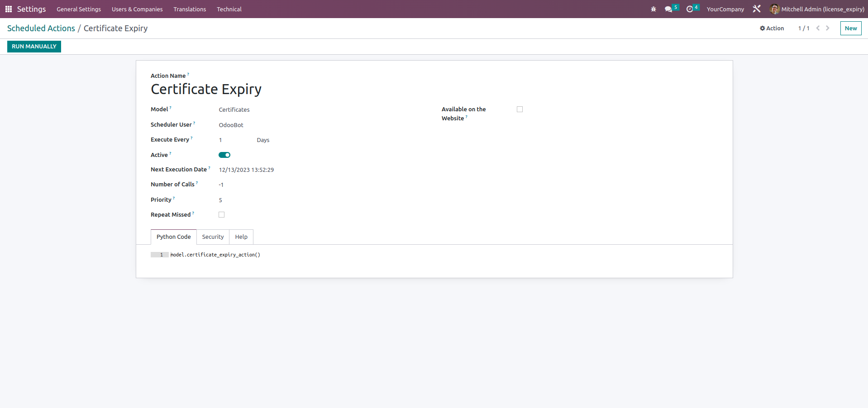Click the Run Manually button
This screenshot has height=408, width=868.
click(x=34, y=47)
